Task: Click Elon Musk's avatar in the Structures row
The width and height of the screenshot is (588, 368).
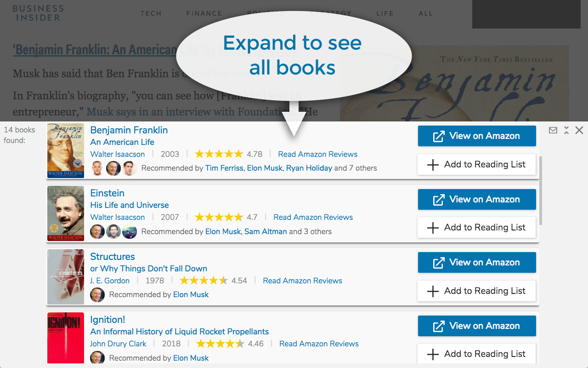Action: pos(97,295)
